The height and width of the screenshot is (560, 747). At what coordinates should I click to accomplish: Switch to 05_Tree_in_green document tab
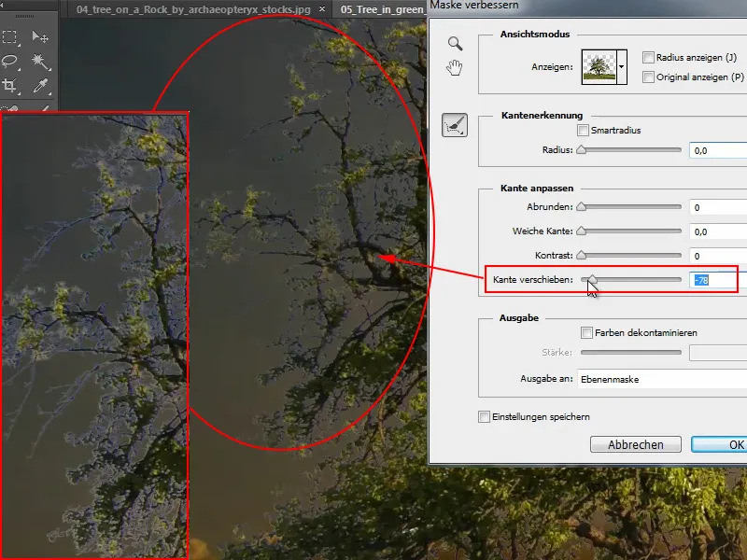pyautogui.click(x=382, y=9)
